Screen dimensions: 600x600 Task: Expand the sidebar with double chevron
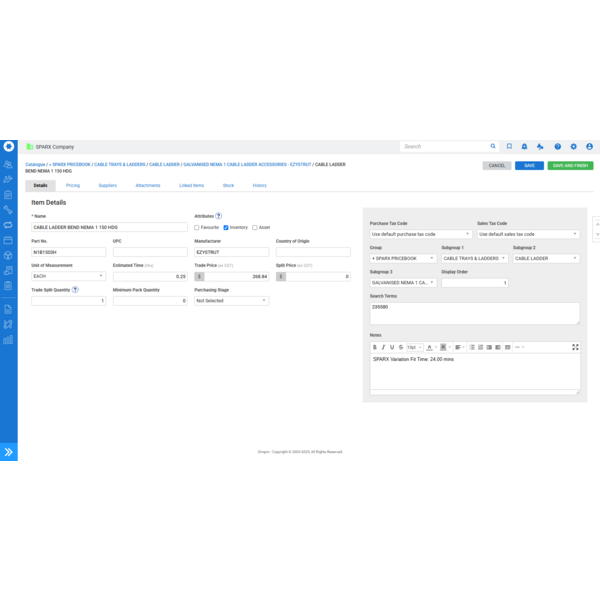click(8, 452)
